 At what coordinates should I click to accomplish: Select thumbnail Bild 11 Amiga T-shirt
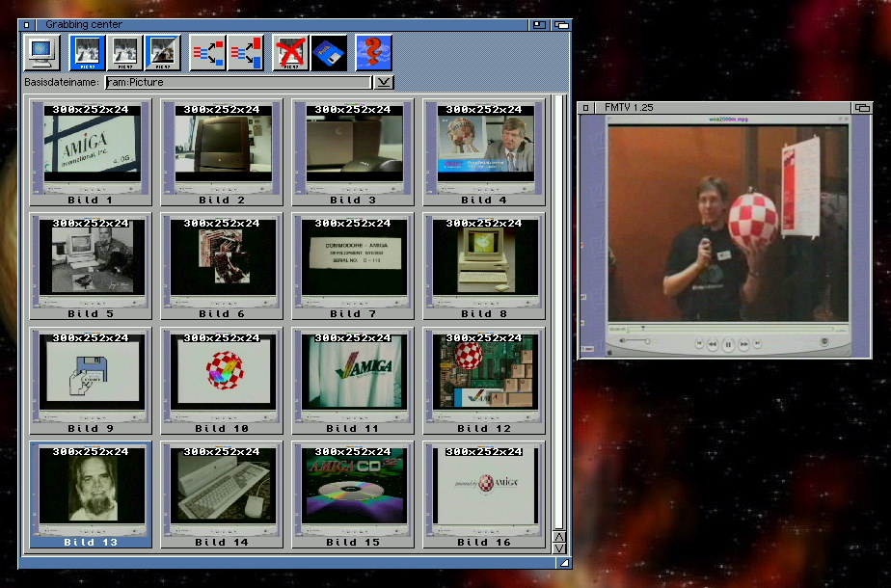[x=353, y=380]
